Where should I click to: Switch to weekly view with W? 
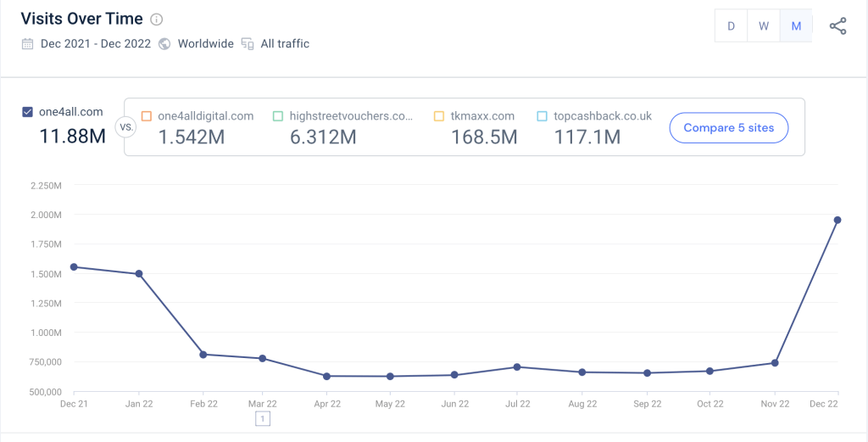[x=764, y=26]
